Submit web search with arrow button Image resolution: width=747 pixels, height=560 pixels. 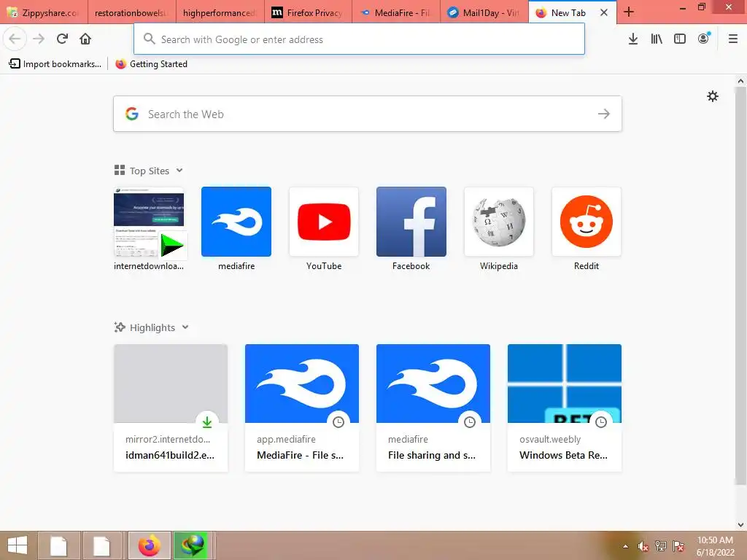[603, 114]
